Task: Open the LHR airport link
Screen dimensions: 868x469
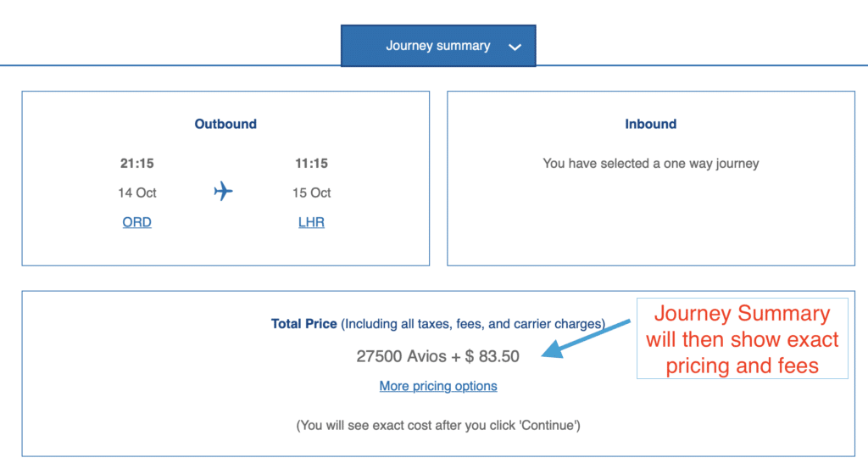Action: tap(311, 222)
